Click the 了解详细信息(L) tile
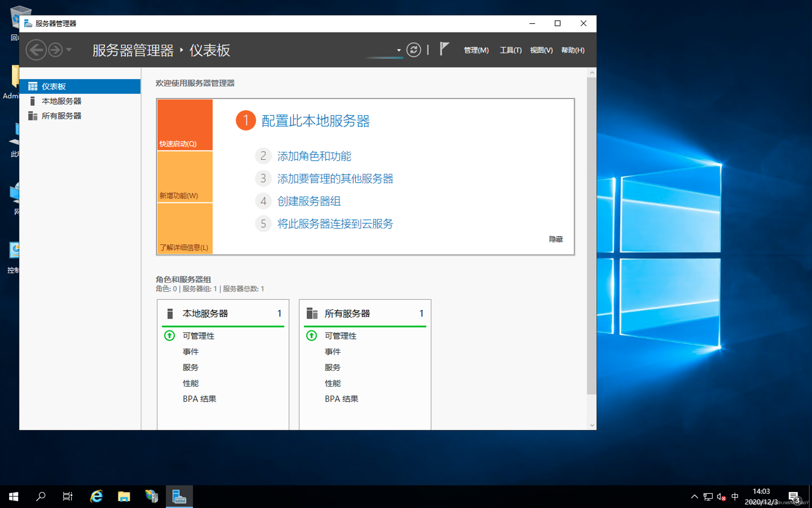 click(185, 229)
